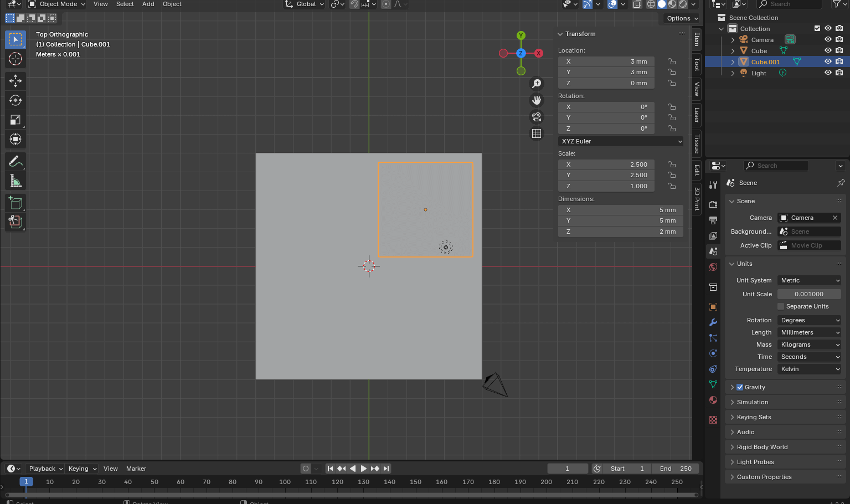Open the World properties tab icon

pos(713,267)
